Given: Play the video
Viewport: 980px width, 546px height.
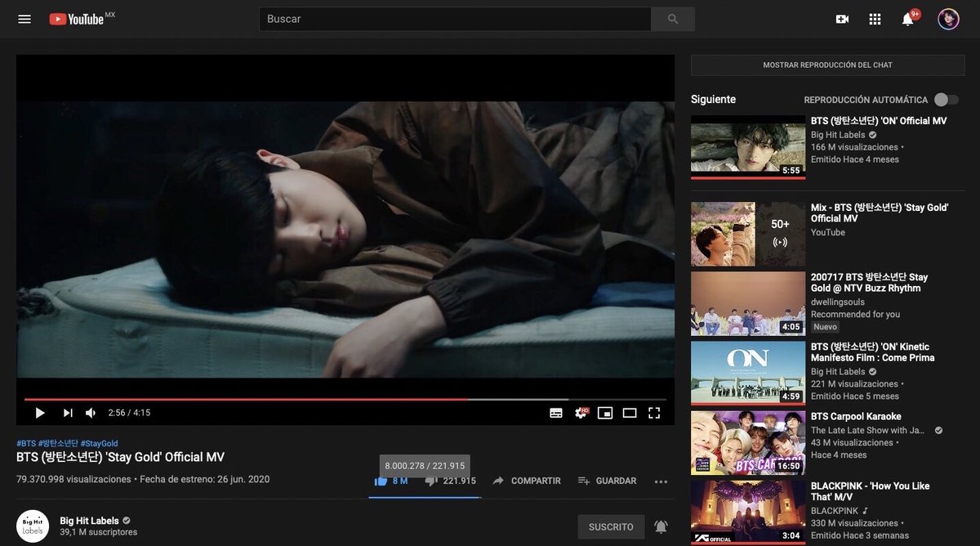Looking at the screenshot, I should [39, 413].
